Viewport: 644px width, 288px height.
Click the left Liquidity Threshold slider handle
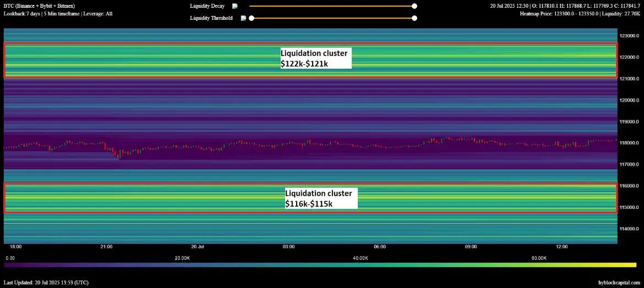click(x=252, y=18)
